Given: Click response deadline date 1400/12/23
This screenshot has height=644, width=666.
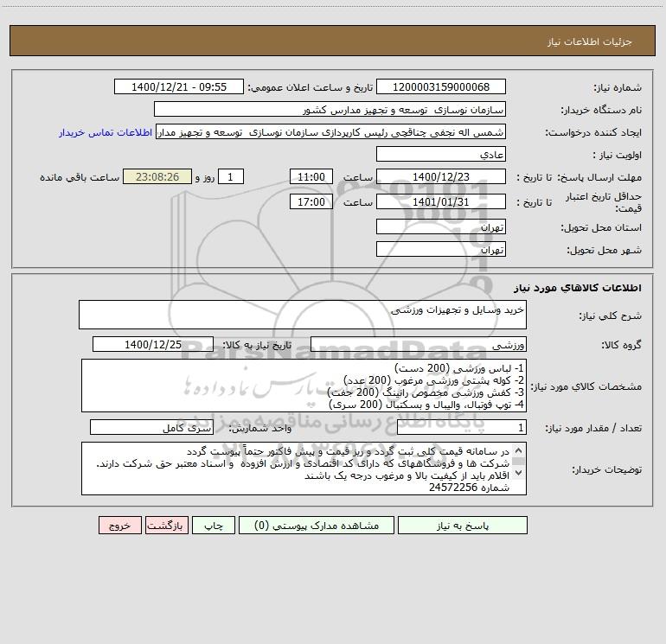Looking at the screenshot, I should [441, 176].
